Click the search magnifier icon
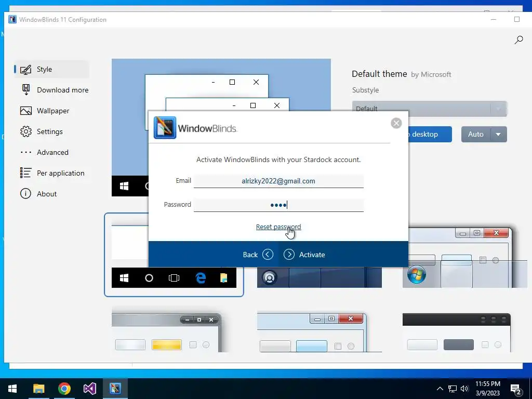The image size is (532, 399). (x=518, y=40)
